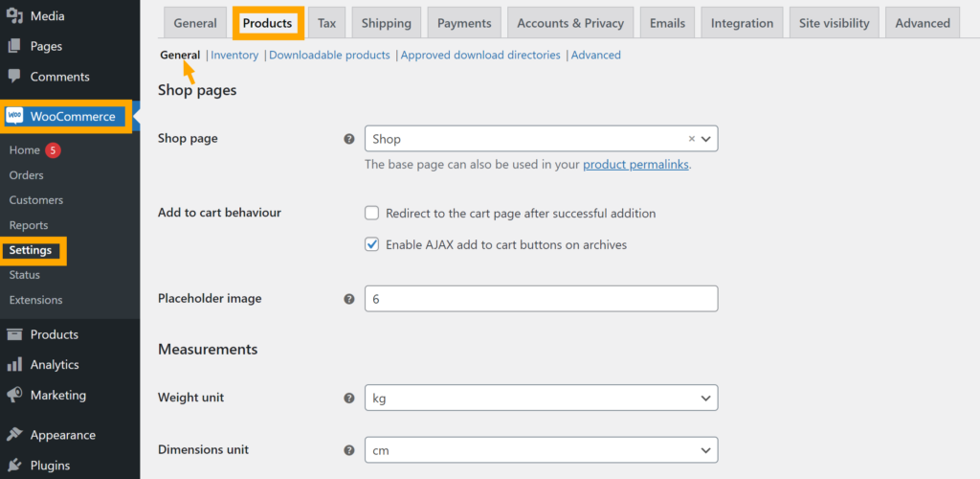980x479 pixels.
Task: Click the WooCommerce logo icon
Action: click(x=14, y=117)
